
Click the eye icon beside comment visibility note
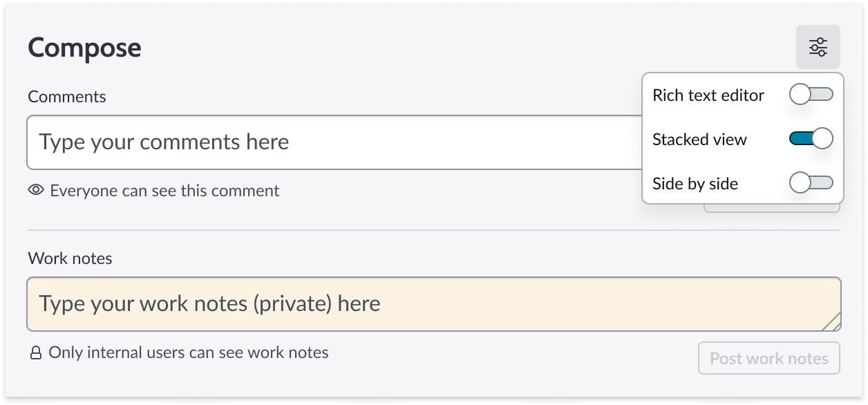pos(36,190)
